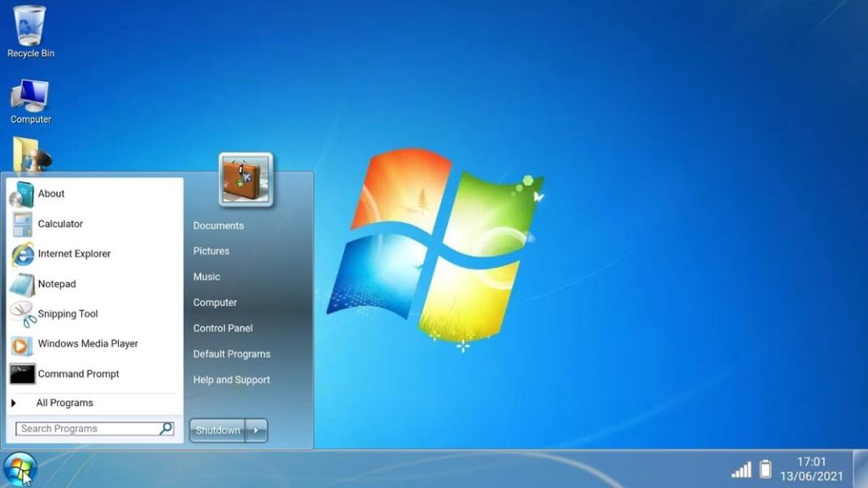Viewport: 868px width, 488px height.
Task: Open Documents in the Start menu
Action: [218, 226]
